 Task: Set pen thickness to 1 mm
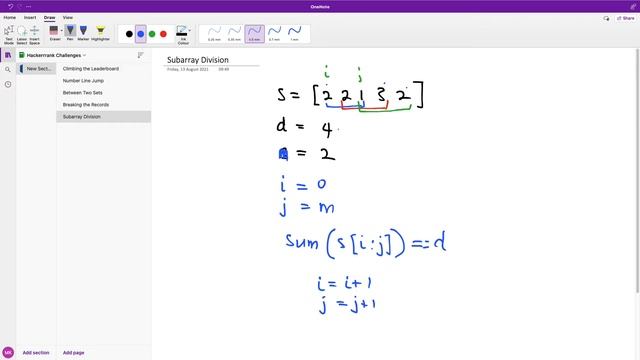pyautogui.click(x=294, y=33)
